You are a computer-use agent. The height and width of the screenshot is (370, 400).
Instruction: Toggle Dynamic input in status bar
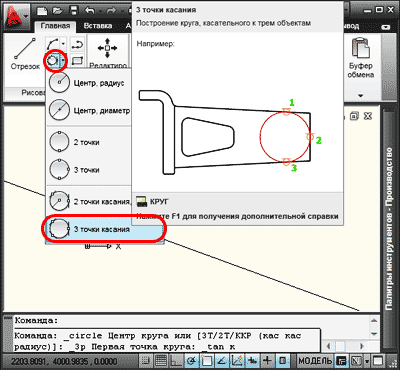(x=252, y=361)
